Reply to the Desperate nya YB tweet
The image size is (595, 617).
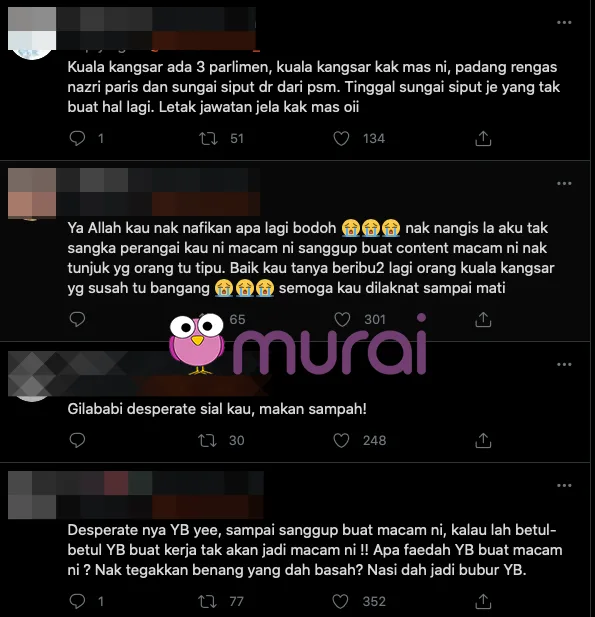point(77,601)
